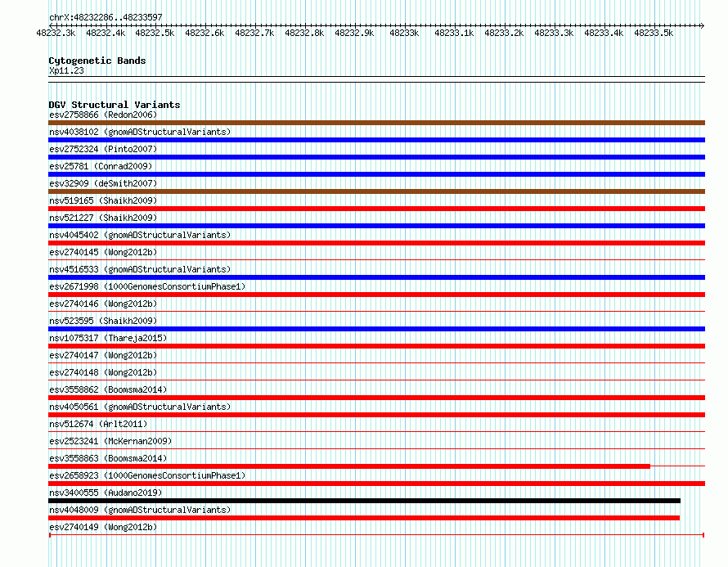Click the red bar for nsv1075317
Viewport: 728px width, 567px height.
pos(376,346)
